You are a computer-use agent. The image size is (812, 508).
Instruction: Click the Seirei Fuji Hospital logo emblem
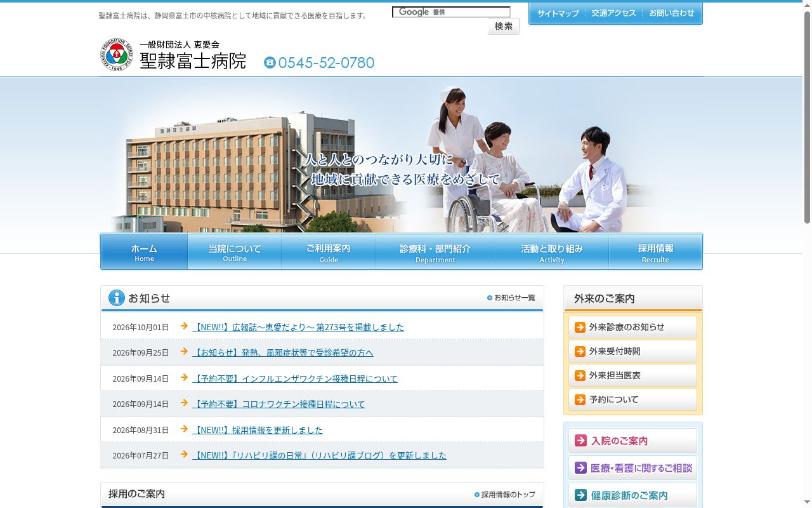coord(117,55)
